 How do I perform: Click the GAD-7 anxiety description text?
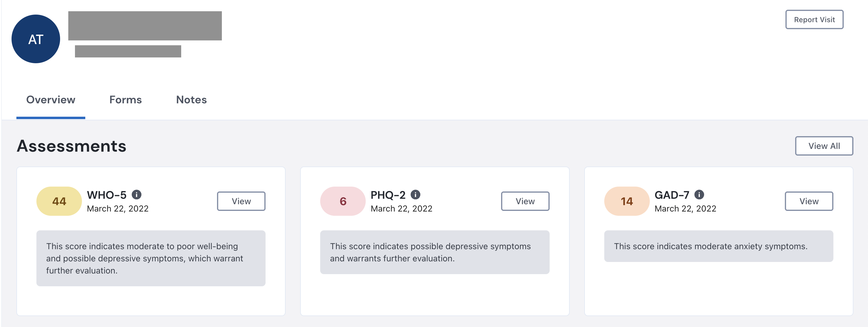(x=711, y=246)
